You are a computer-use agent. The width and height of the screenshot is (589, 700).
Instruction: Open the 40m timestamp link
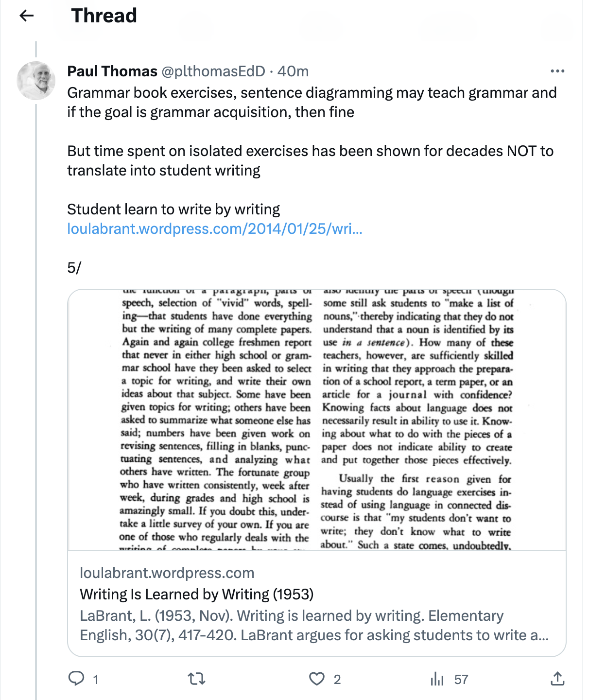click(x=293, y=71)
